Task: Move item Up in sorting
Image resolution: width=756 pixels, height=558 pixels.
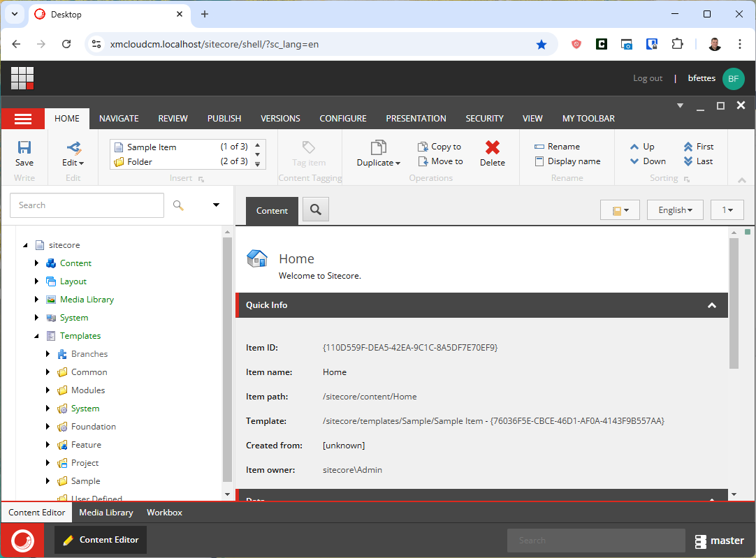Action: coord(642,147)
